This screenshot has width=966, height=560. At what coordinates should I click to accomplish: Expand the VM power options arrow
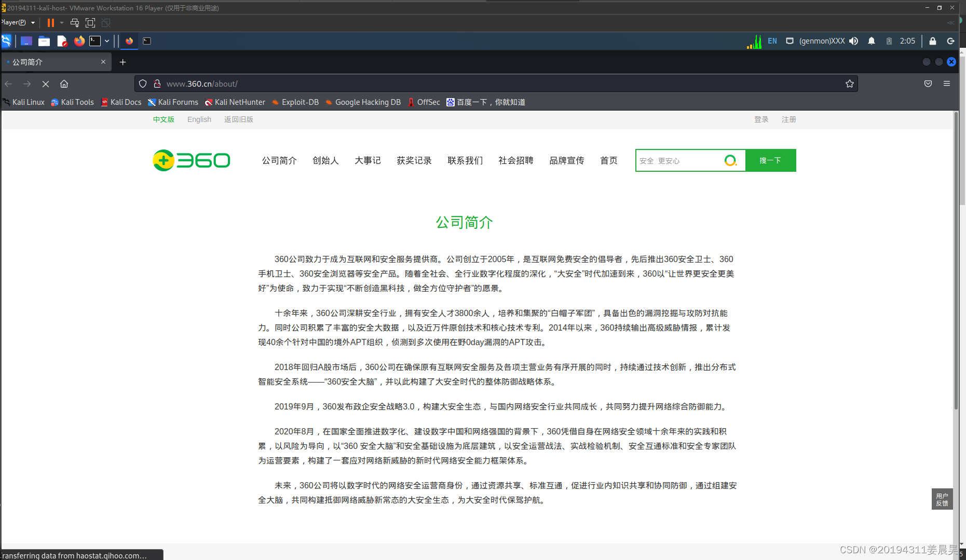click(62, 22)
